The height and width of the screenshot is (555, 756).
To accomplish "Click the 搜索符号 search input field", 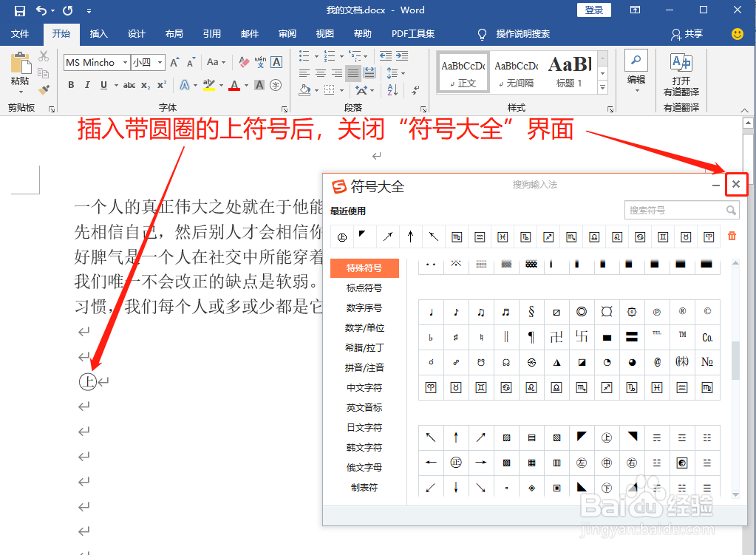I will click(676, 210).
